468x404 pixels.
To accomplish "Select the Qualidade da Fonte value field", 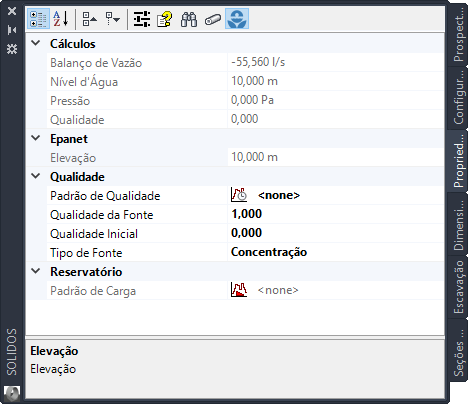I will [x=335, y=214].
